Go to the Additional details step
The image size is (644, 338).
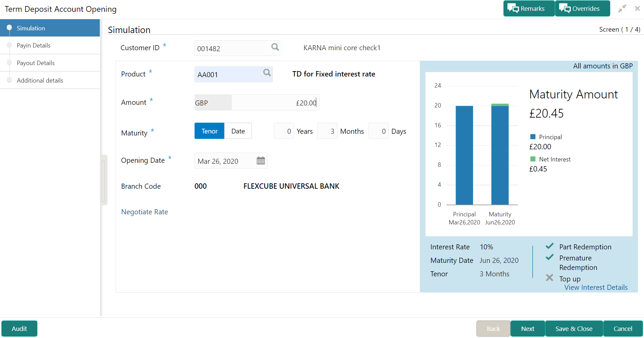(x=50, y=81)
